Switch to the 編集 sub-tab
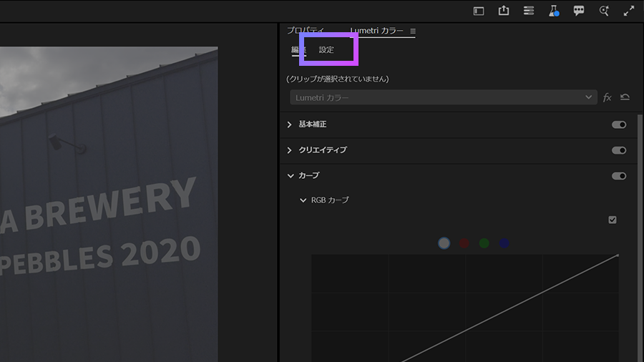This screenshot has height=362, width=644. click(x=298, y=49)
